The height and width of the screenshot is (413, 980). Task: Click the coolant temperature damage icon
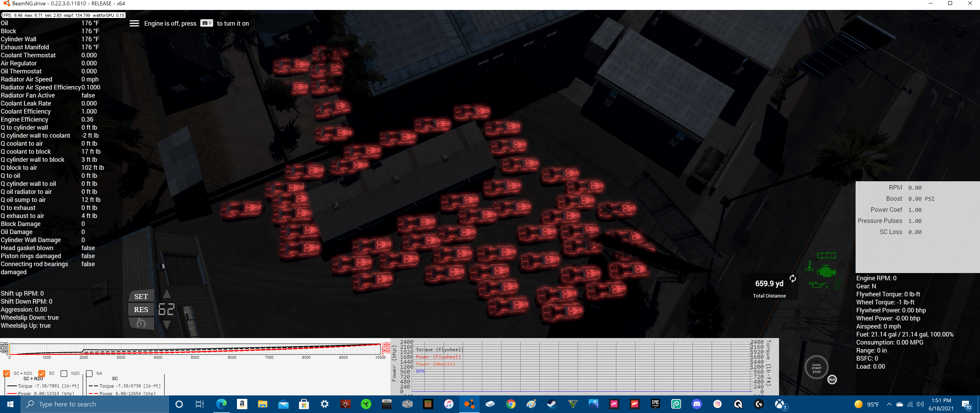tap(809, 266)
